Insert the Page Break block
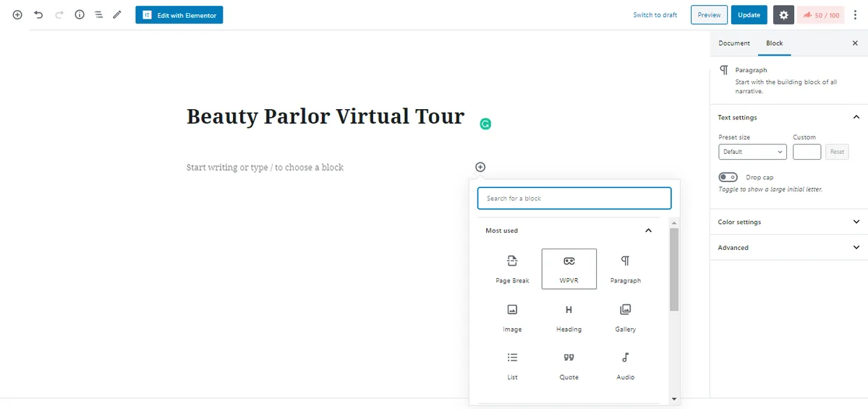Screen dimensions: 868x409 [512, 269]
